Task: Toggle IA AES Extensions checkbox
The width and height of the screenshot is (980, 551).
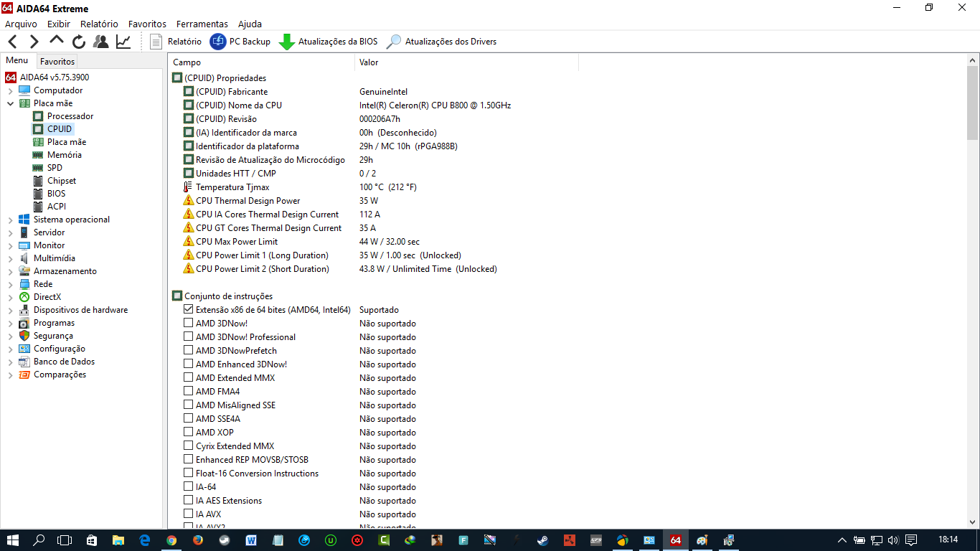Action: 189,501
